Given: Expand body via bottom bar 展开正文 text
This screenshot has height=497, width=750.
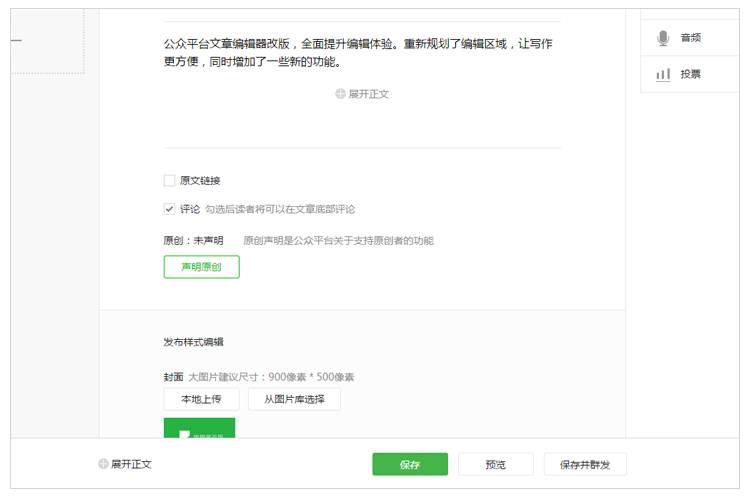Looking at the screenshot, I should [x=131, y=464].
